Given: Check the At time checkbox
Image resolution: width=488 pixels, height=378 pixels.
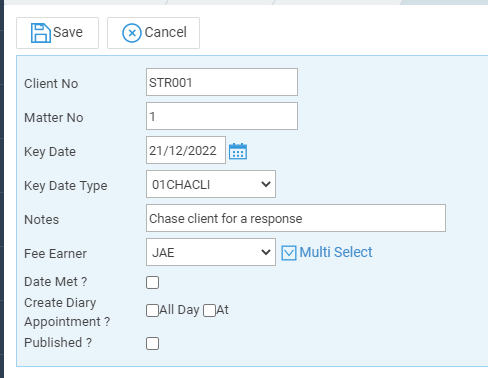Looking at the screenshot, I should pyautogui.click(x=209, y=310).
